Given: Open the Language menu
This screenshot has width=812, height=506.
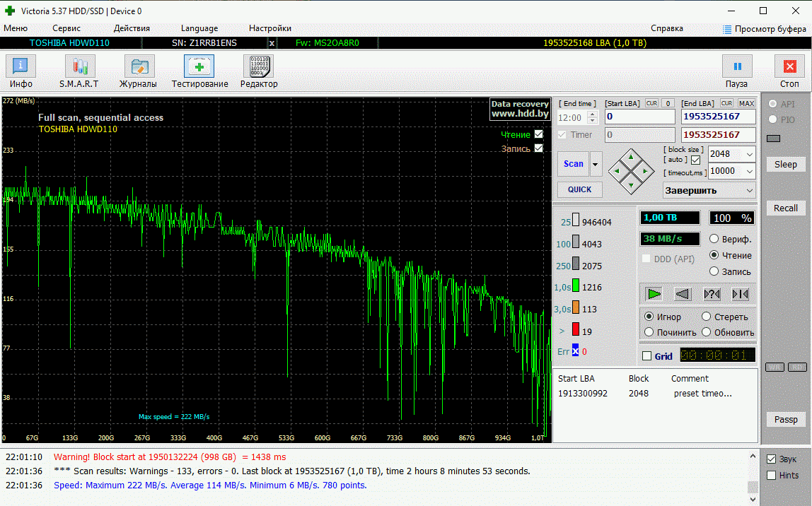Looking at the screenshot, I should click(199, 28).
